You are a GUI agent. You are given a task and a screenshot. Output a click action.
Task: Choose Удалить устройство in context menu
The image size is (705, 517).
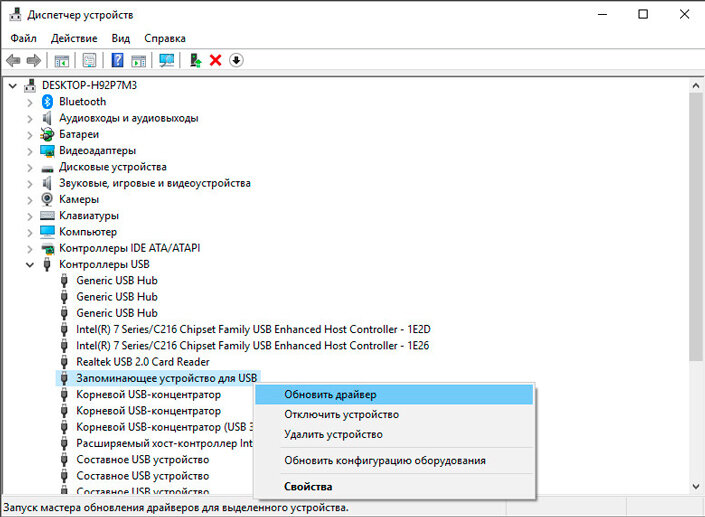(394, 434)
